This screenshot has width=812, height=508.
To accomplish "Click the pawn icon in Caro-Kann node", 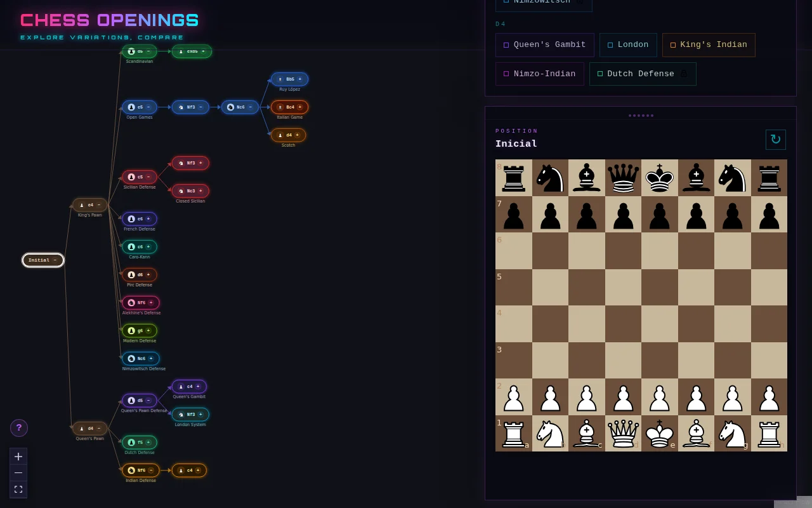I will tap(131, 247).
